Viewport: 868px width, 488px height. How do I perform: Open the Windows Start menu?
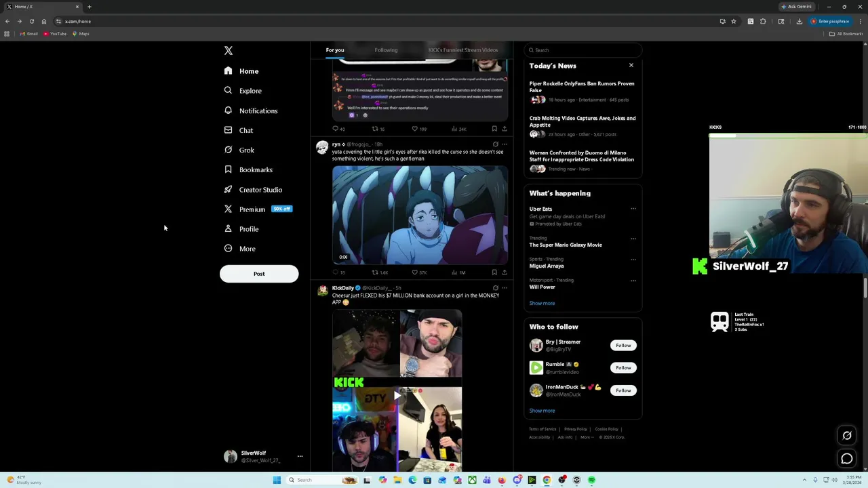277,481
